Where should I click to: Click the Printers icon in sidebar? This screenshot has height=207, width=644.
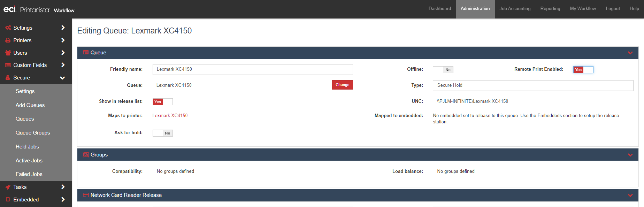(8, 40)
